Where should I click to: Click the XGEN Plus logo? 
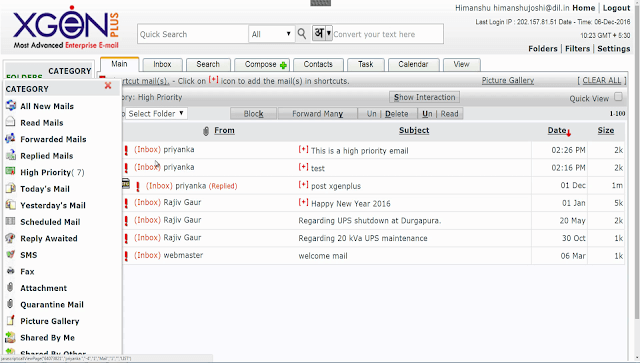(66, 28)
